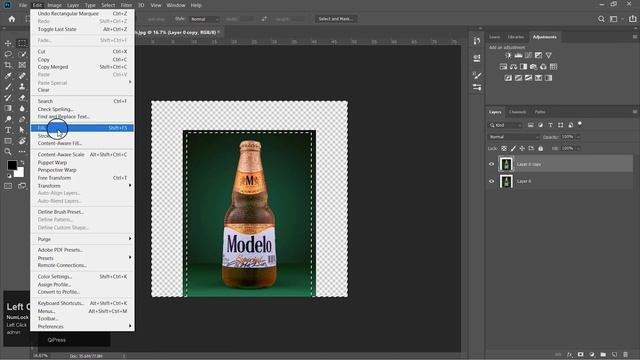Screen dimensions: 640x360
Task: Choose Fill from the Edit menu
Action: pyautogui.click(x=82, y=128)
